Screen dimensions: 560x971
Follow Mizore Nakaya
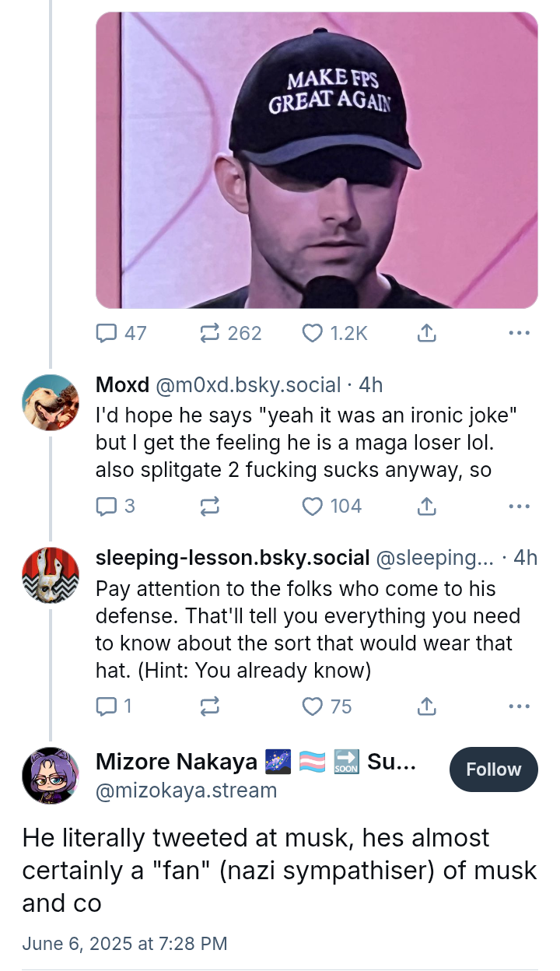tap(493, 769)
